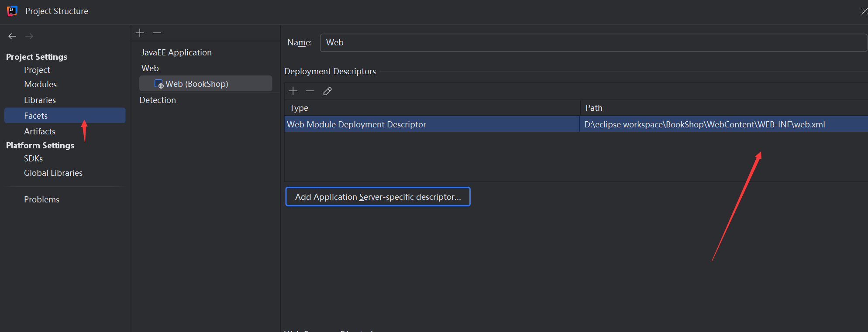The width and height of the screenshot is (868, 332).
Task: Click into the Name text field
Action: click(593, 43)
